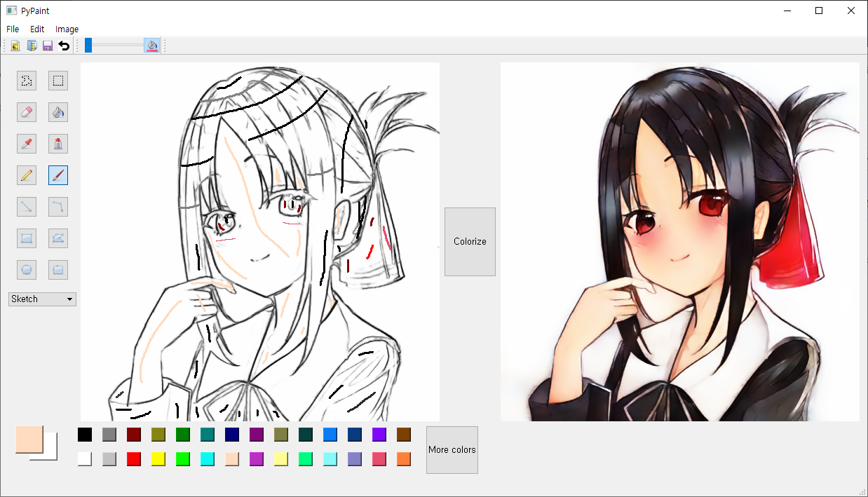The width and height of the screenshot is (868, 497).
Task: Open the Image menu
Action: [67, 29]
